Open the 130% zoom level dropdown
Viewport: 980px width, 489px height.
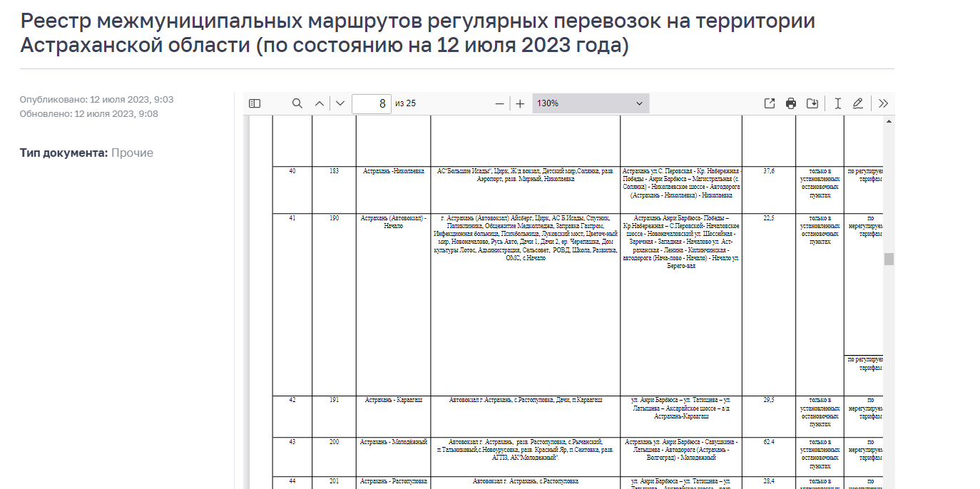coord(590,103)
